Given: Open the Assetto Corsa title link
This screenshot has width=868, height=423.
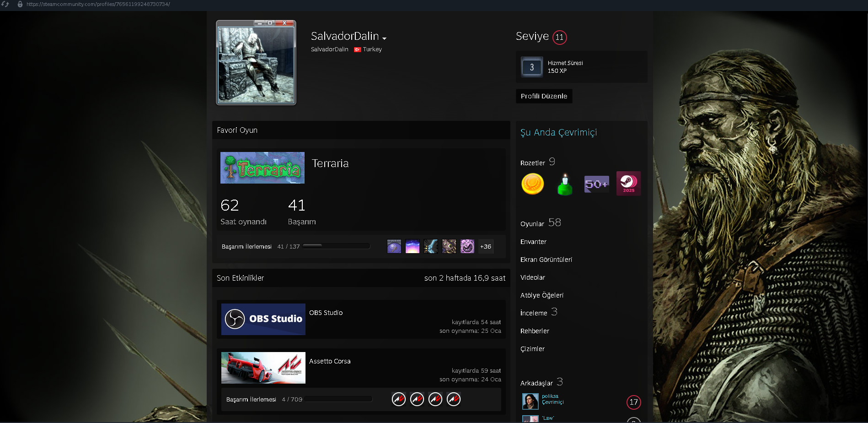Looking at the screenshot, I should point(330,361).
